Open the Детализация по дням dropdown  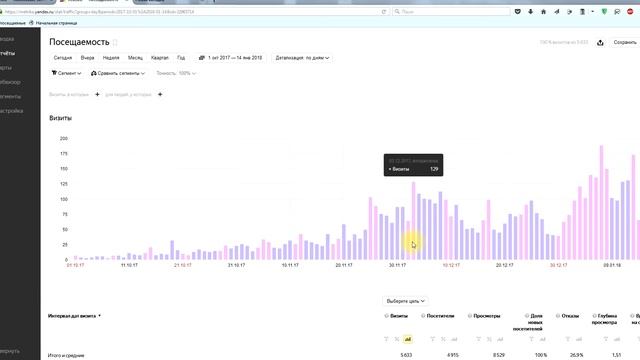tap(302, 58)
